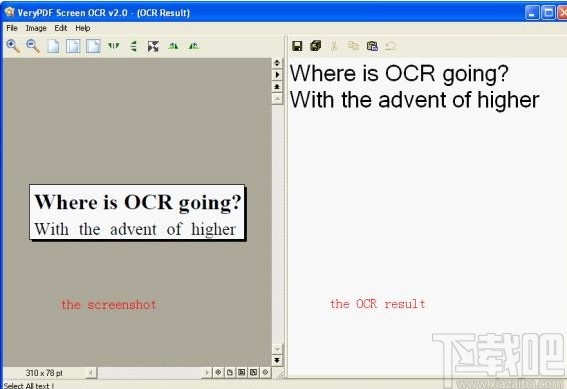Click the scissors cut icon
This screenshot has height=389, width=567.
334,46
